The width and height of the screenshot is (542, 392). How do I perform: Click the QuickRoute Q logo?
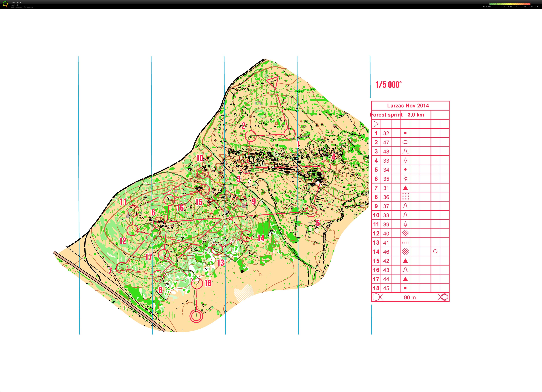coord(5,4)
